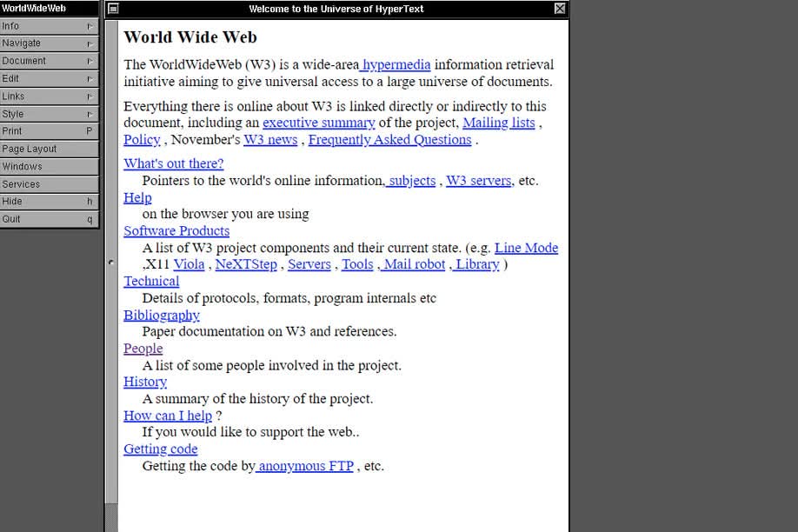Click text 'Details of protocols, formats, program internals etc'
The image size is (798, 532).
(289, 298)
